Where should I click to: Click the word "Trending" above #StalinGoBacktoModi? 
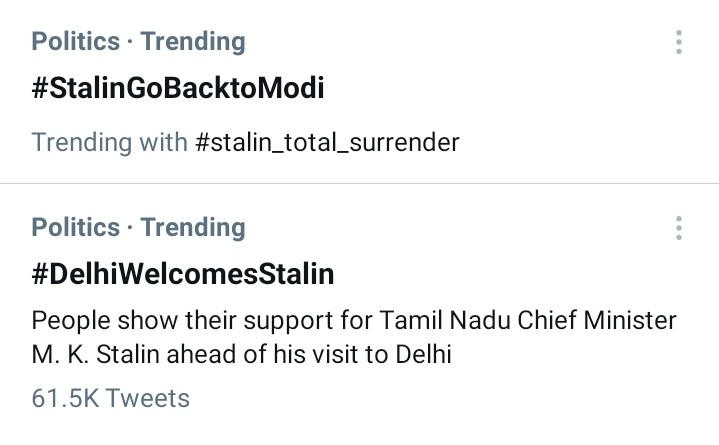click(193, 42)
